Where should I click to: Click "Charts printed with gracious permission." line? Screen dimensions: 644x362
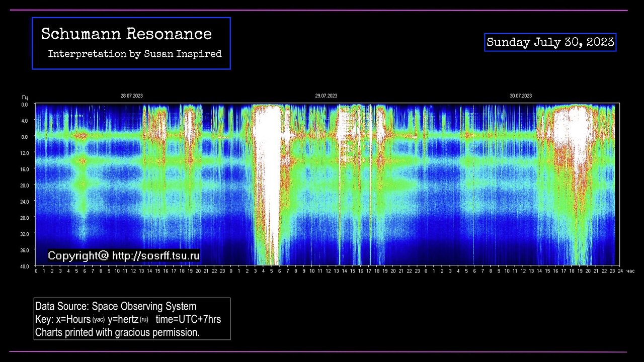click(x=117, y=332)
